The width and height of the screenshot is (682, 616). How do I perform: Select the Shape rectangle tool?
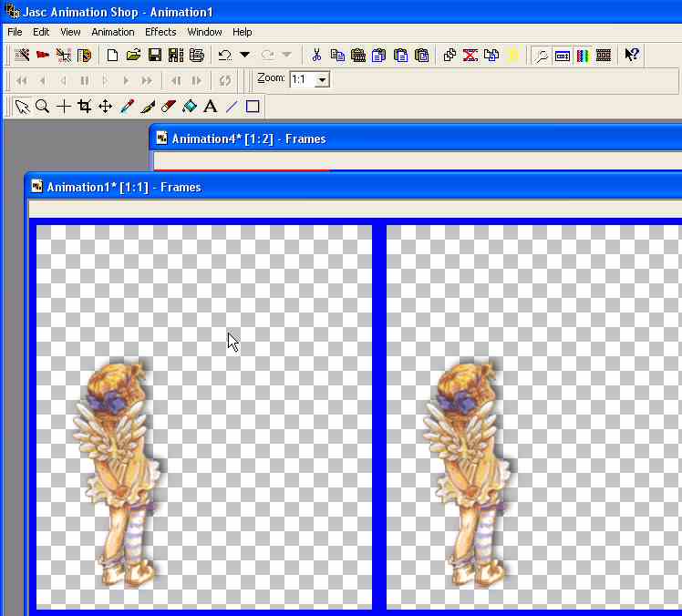[253, 107]
